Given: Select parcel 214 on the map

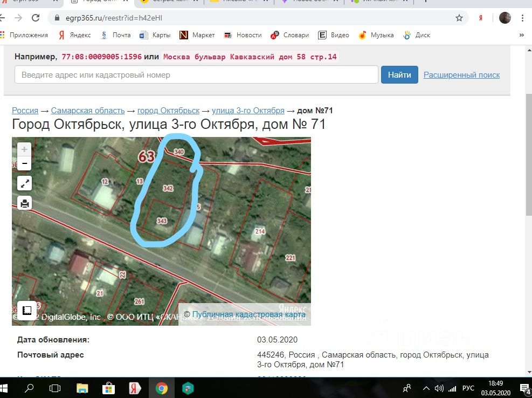Looking at the screenshot, I should pos(260,231).
